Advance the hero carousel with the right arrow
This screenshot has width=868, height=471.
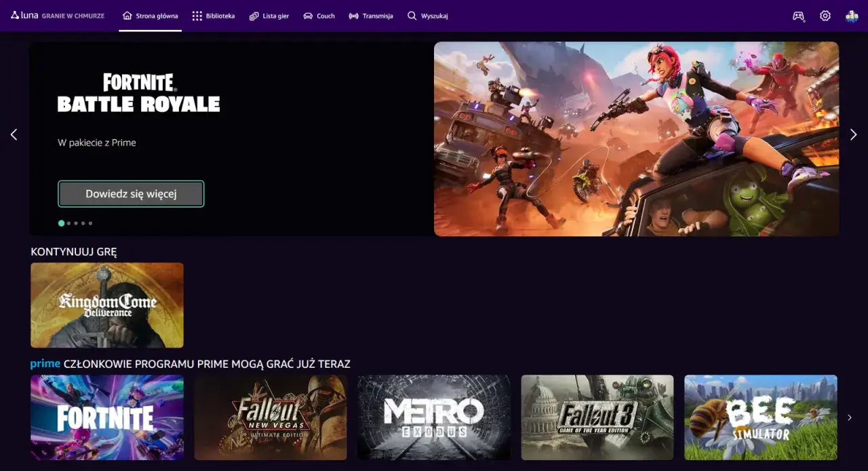[x=853, y=134]
